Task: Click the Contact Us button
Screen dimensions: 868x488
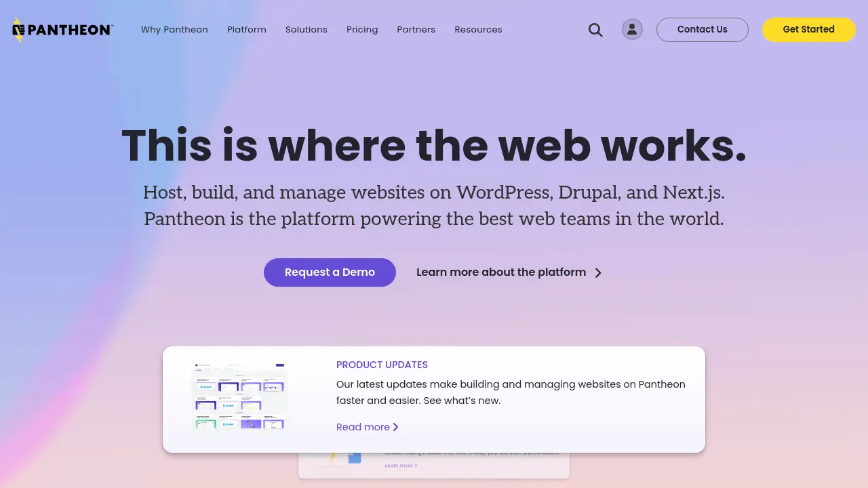Action: tap(703, 30)
